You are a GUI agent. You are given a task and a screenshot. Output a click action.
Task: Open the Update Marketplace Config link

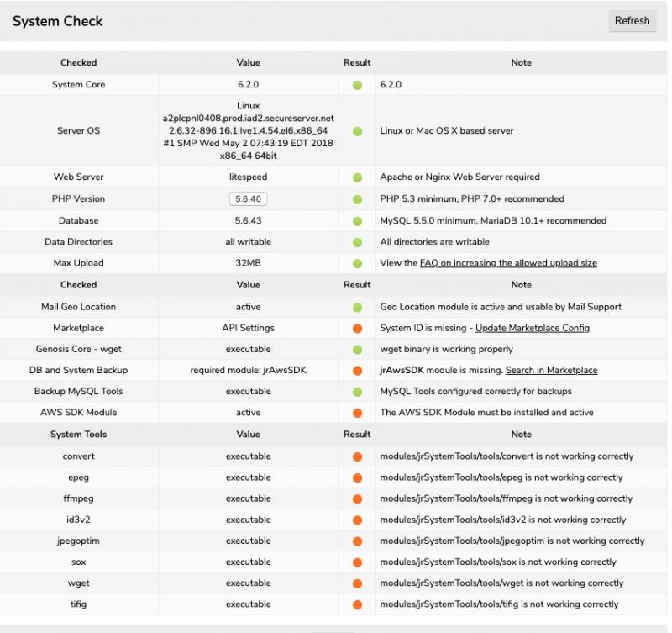pos(533,328)
